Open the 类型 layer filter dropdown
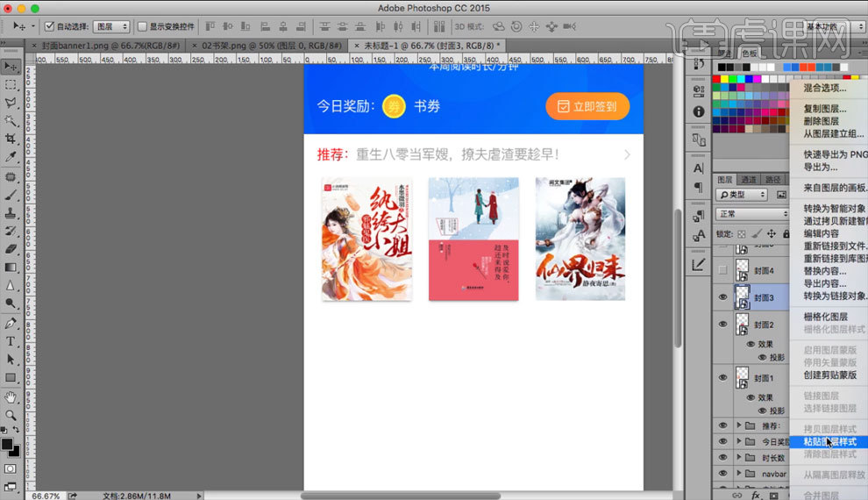Viewport: 868px width, 500px height. pos(742,195)
